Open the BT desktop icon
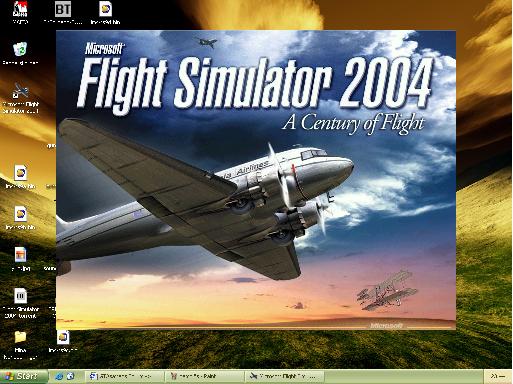 [63, 13]
